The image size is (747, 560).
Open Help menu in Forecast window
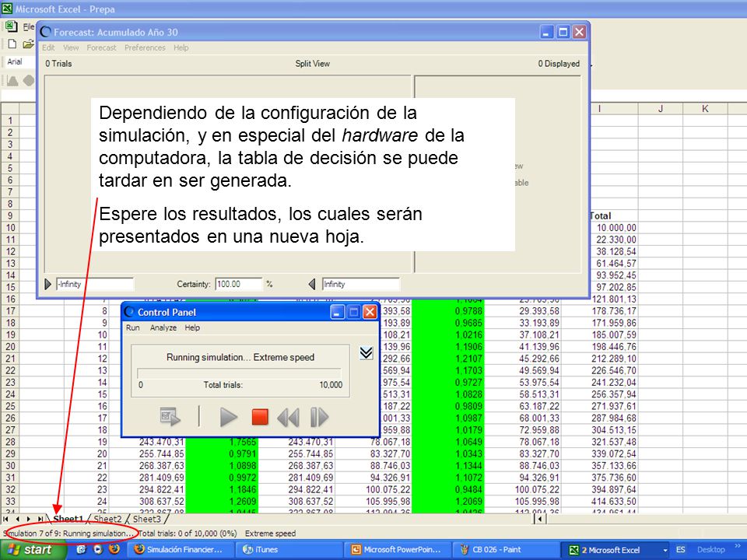click(x=181, y=47)
